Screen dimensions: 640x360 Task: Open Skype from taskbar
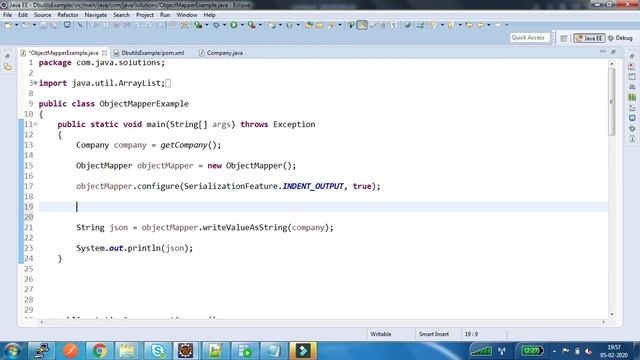pos(158,351)
